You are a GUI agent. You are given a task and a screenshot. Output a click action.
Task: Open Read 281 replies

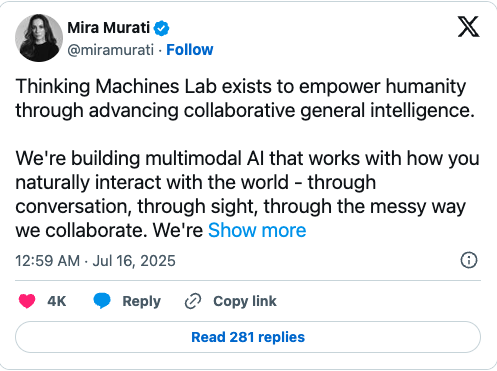coord(248,337)
